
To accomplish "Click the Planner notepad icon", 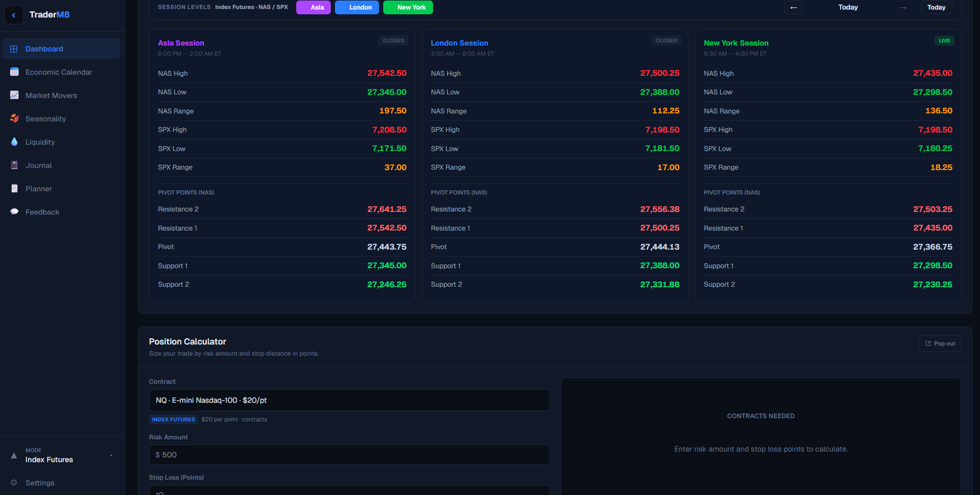I will (x=14, y=189).
